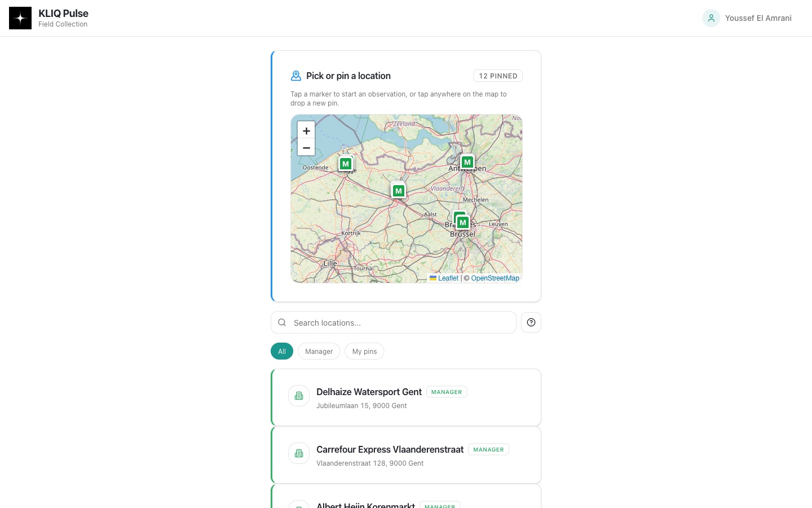Click the store icon for Delhaize Watersport Gent
Screen dimensions: 812x508
[299, 396]
